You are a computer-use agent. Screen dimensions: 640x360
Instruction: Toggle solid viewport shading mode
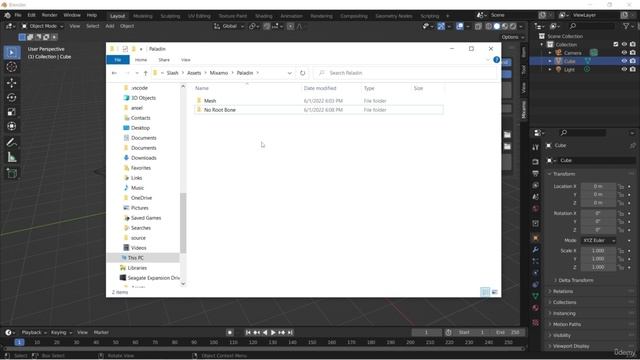click(x=497, y=26)
